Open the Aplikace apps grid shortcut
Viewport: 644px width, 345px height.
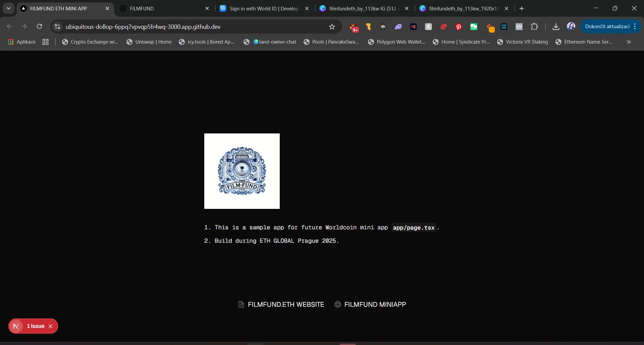coord(21,42)
